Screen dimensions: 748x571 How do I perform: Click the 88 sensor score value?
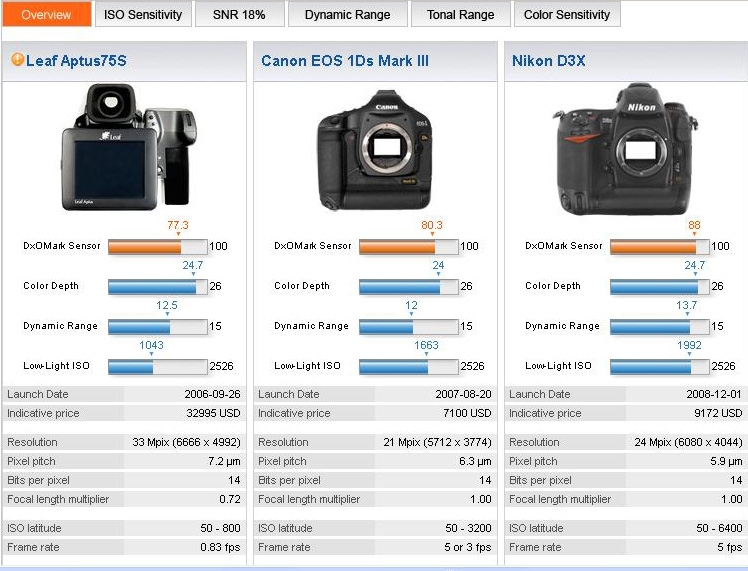click(694, 225)
